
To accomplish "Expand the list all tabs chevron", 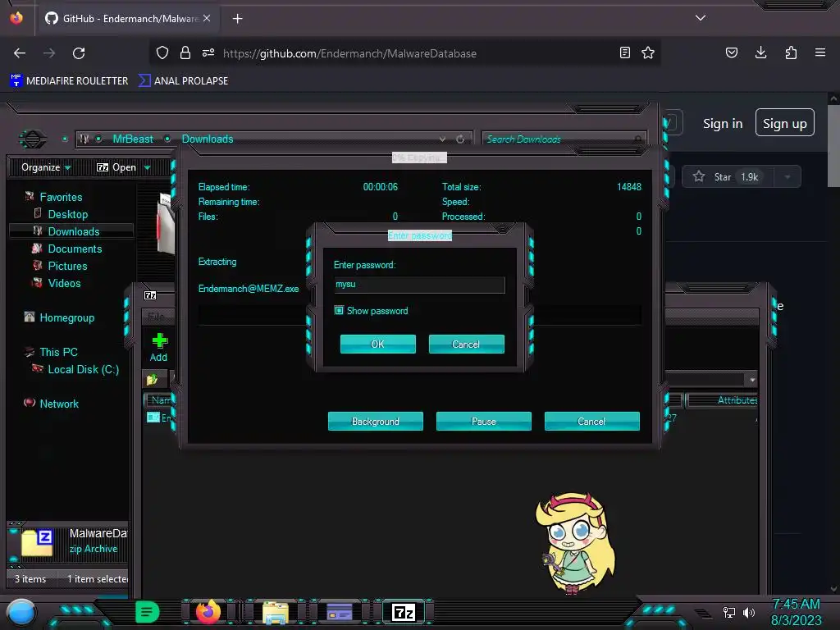I will (701, 18).
